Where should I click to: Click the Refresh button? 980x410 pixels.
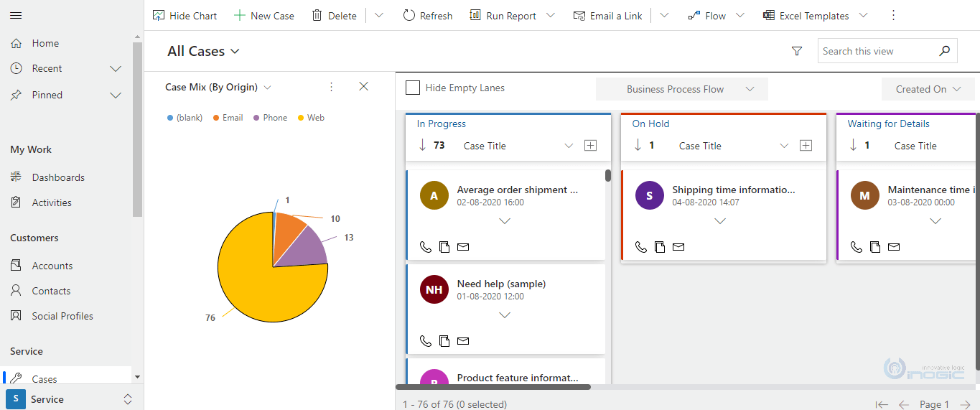click(x=428, y=16)
